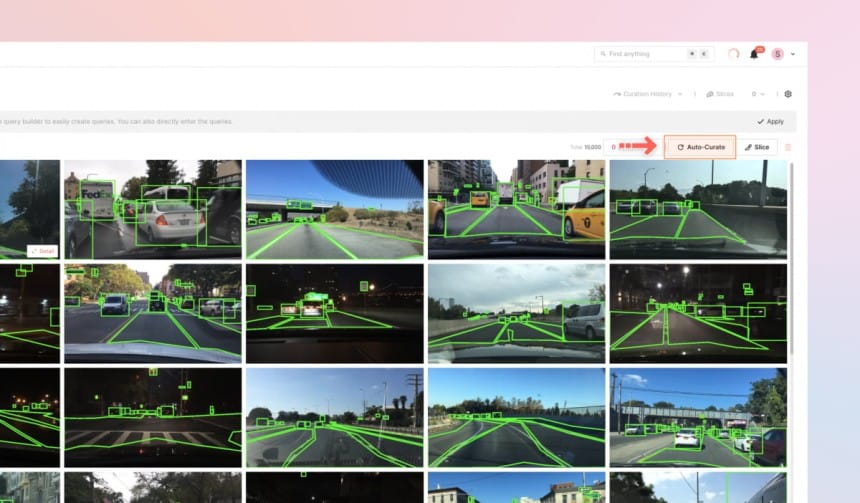Viewport: 860px width, 503px height.
Task: Select the railway bridge white cars thumbnail
Action: tap(698, 417)
